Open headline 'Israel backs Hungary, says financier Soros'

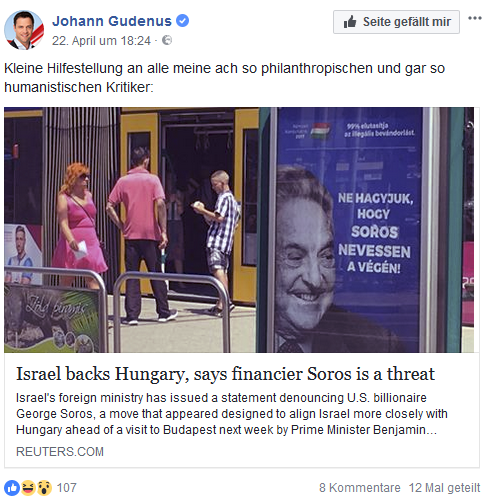tap(225, 374)
